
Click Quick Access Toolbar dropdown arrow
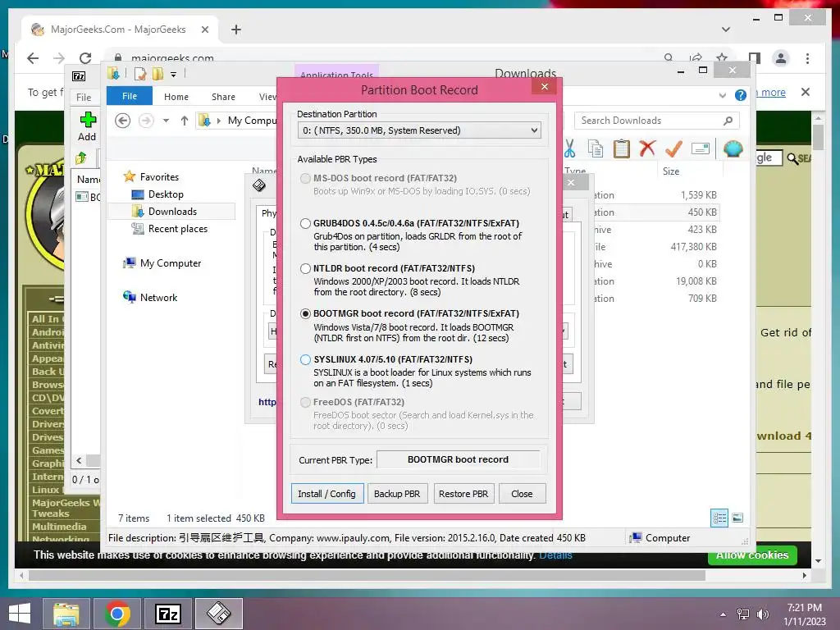pos(174,75)
